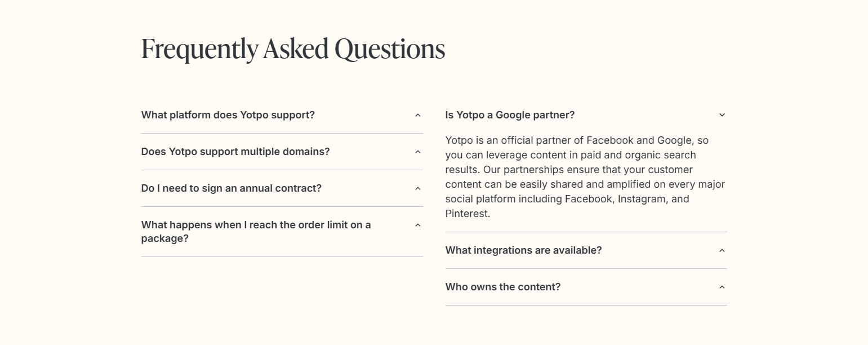Click the 'Frequently Asked Questions' page title
Image resolution: width=868 pixels, height=345 pixels.
(x=293, y=48)
